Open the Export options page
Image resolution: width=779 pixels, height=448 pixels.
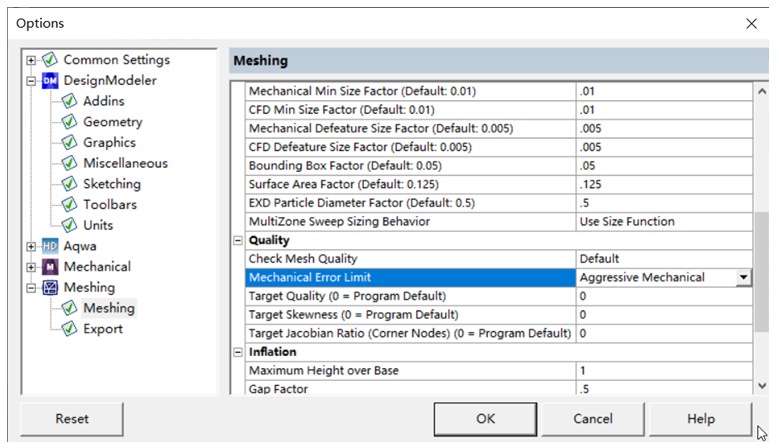pos(103,329)
